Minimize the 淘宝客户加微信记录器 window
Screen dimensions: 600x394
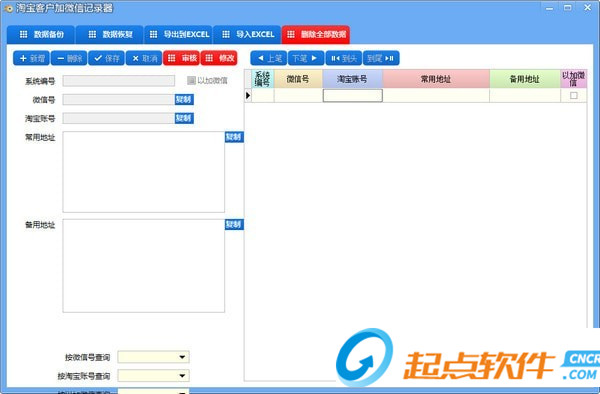tap(549, 8)
